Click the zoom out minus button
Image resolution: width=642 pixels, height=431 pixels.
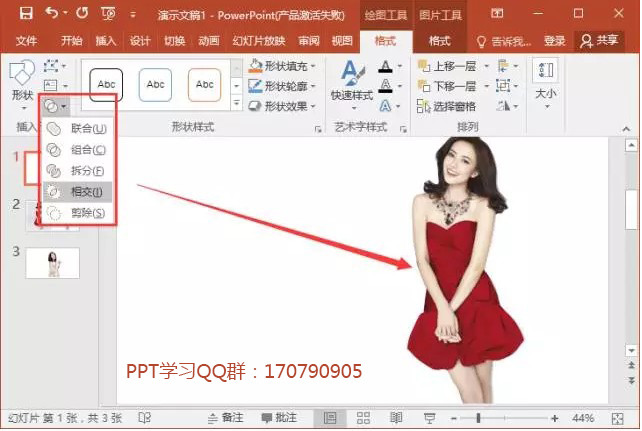tap(454, 418)
